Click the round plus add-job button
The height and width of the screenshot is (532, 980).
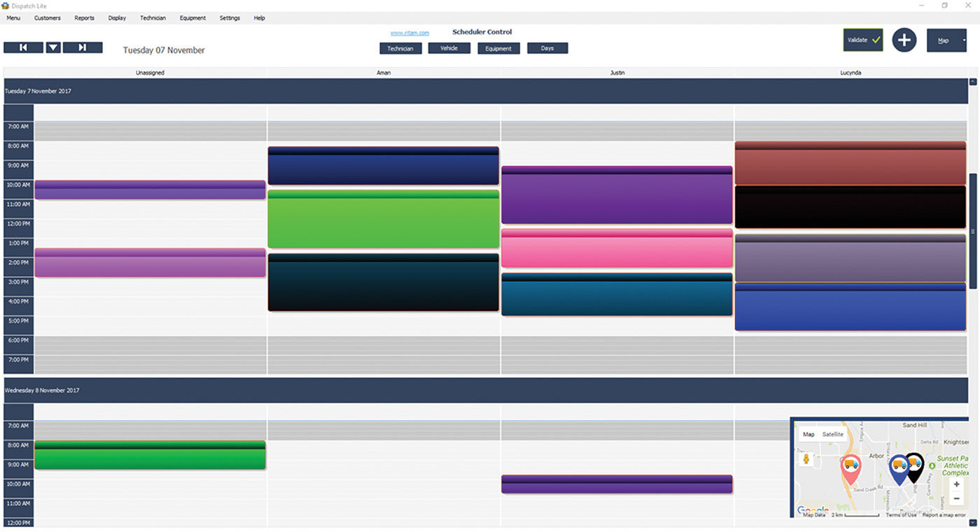(x=904, y=40)
